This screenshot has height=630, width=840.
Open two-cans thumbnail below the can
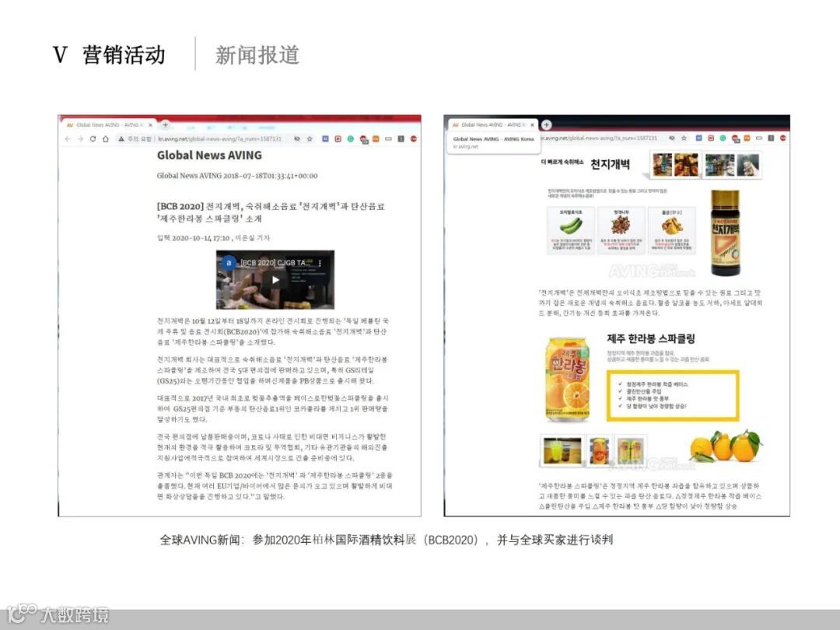pos(630,450)
